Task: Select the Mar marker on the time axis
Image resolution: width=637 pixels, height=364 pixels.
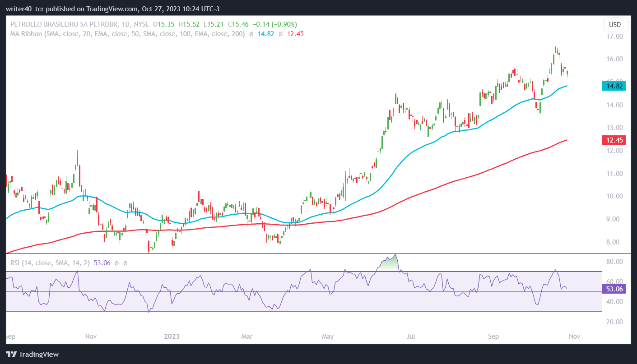Action: [247, 336]
